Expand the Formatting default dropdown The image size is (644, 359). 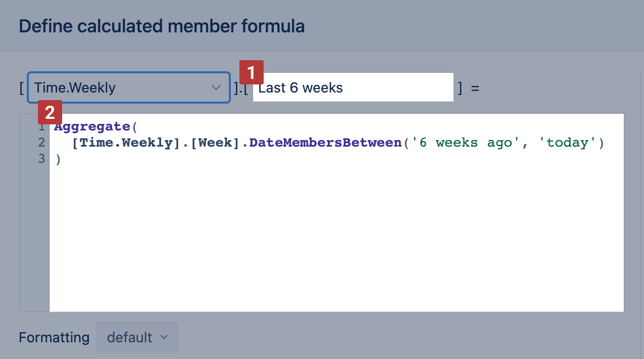click(x=137, y=337)
